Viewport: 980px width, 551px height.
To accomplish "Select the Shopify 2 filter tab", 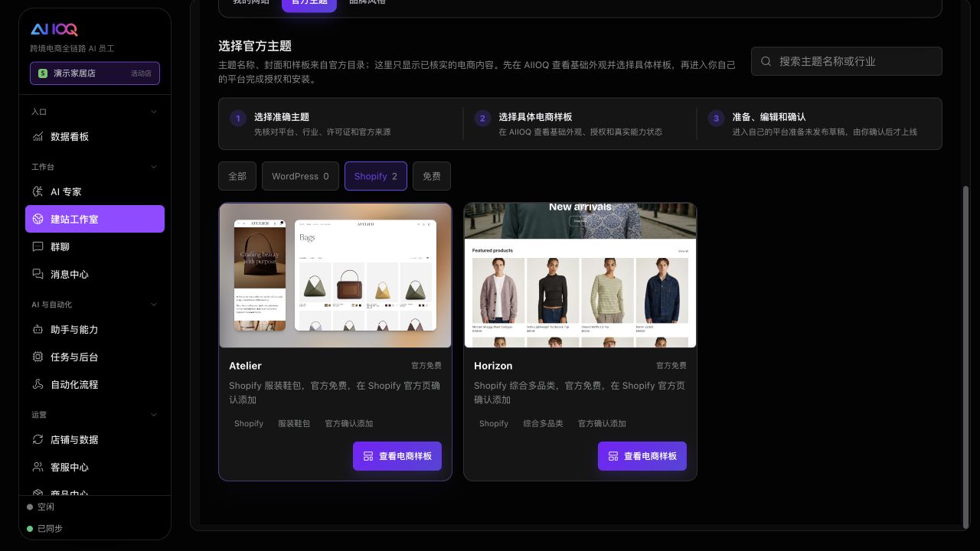I will pyautogui.click(x=376, y=176).
